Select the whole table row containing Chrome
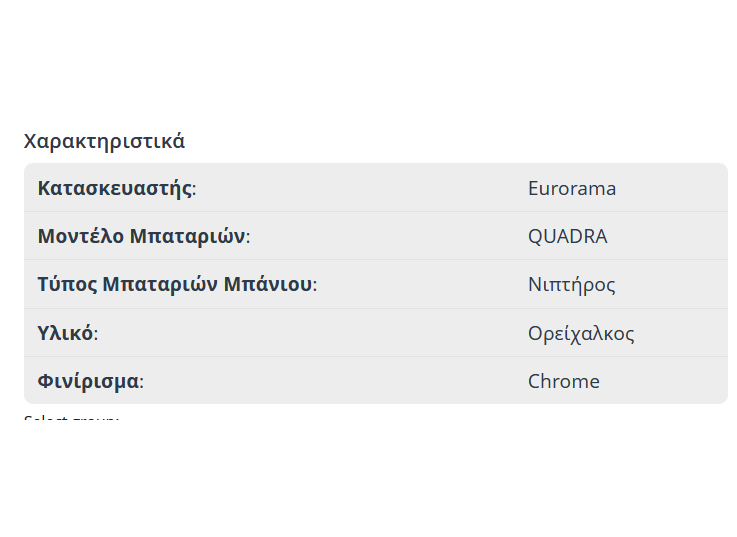The image size is (737, 537). coord(375,381)
